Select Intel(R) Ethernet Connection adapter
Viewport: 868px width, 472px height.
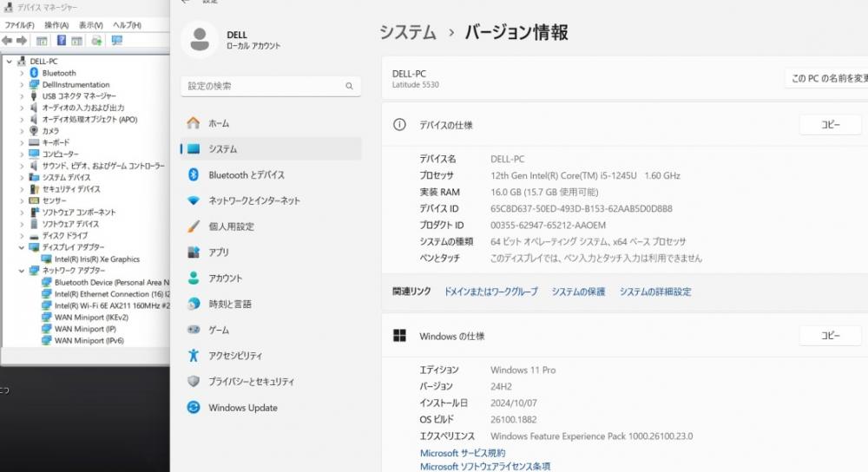coord(112,294)
